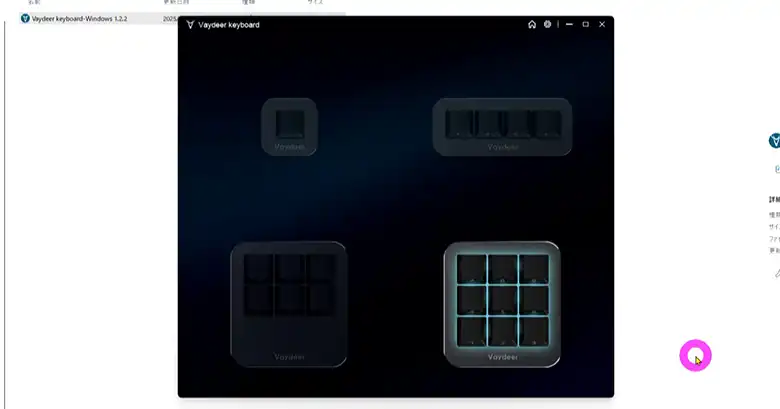The image size is (780, 409).
Task: Open the globe language icon
Action: 547,24
